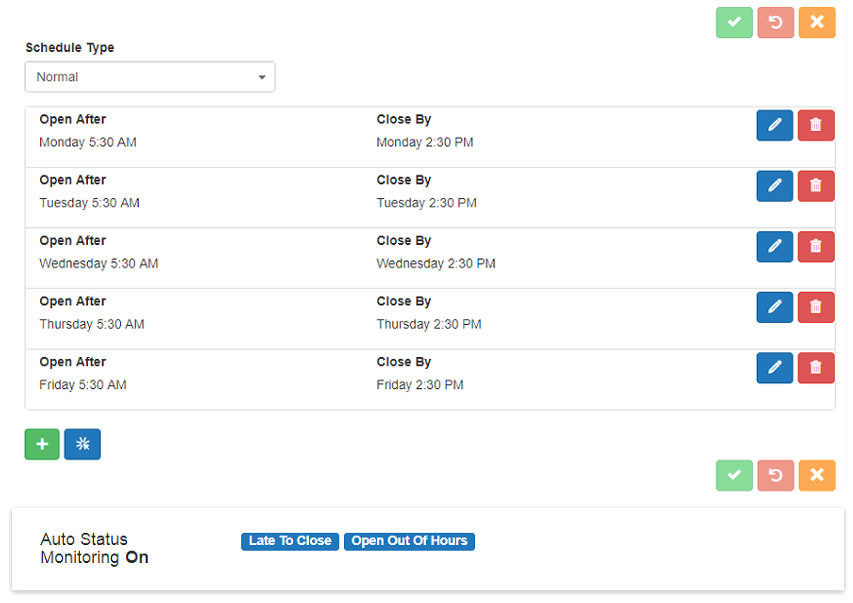Add a new schedule entry with plus button
The image size is (853, 603).
(x=42, y=444)
